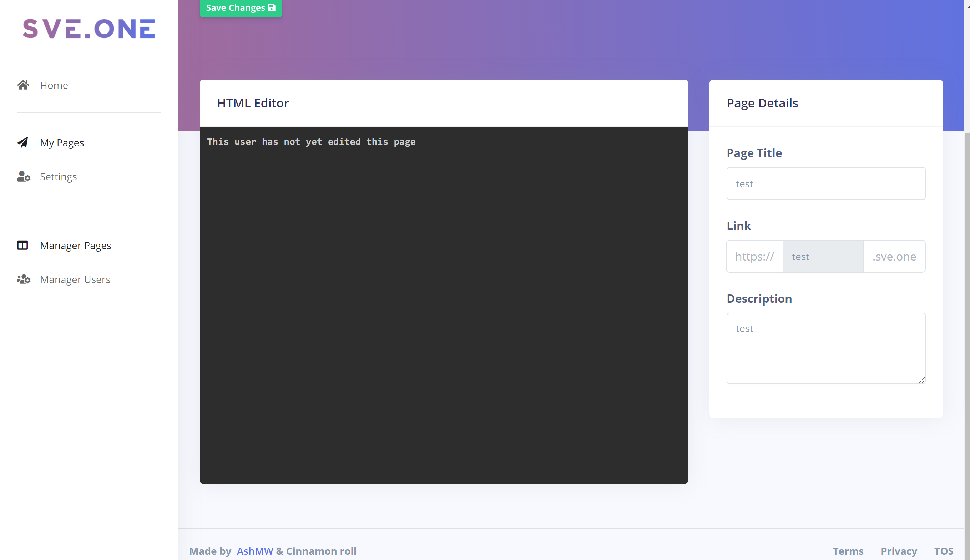Click the "Link" label
Screen dimensions: 970x560
pos(738,226)
